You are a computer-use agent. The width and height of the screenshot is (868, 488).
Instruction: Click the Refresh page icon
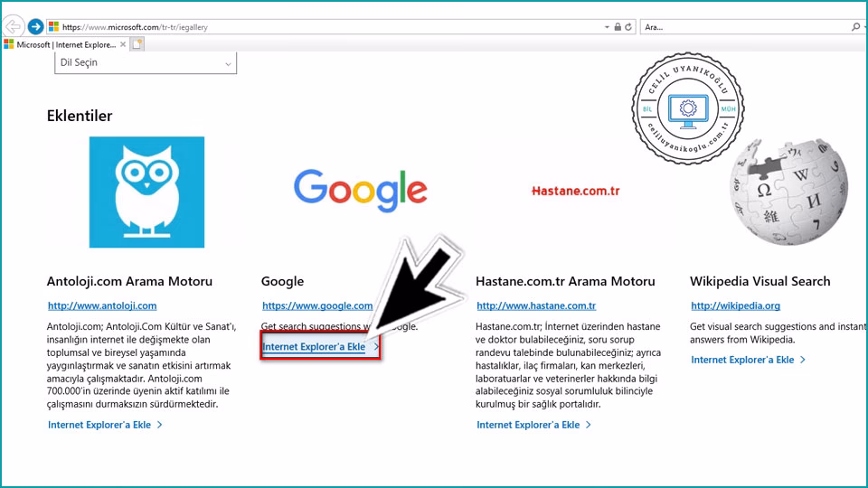[628, 26]
